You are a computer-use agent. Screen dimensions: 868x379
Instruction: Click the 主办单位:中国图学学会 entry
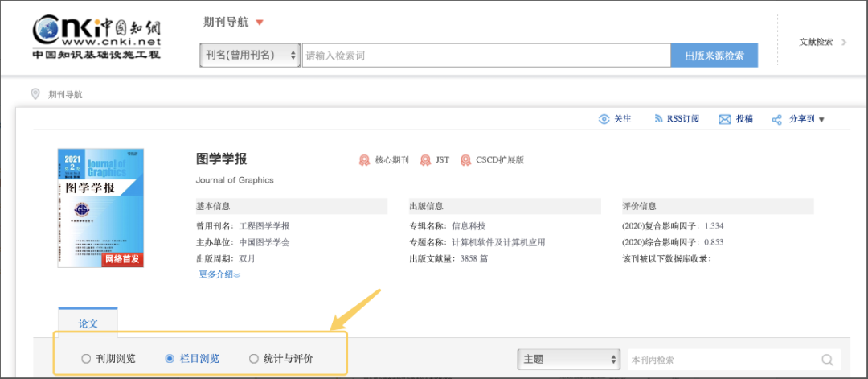click(243, 242)
